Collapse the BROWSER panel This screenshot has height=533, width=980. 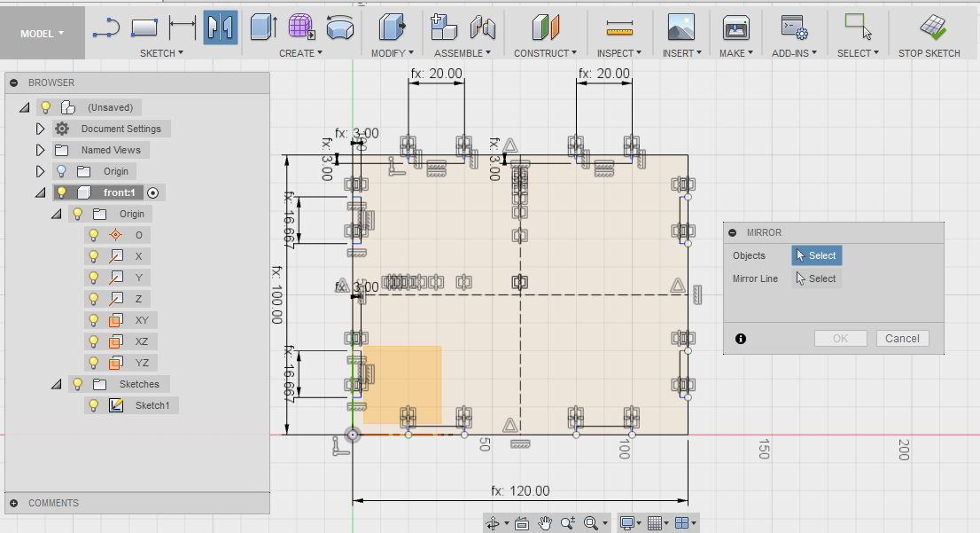[14, 82]
